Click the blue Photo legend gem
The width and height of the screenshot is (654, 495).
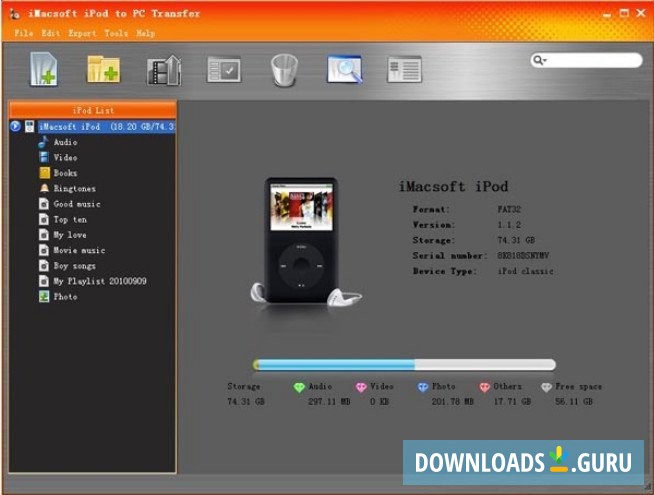coord(423,387)
